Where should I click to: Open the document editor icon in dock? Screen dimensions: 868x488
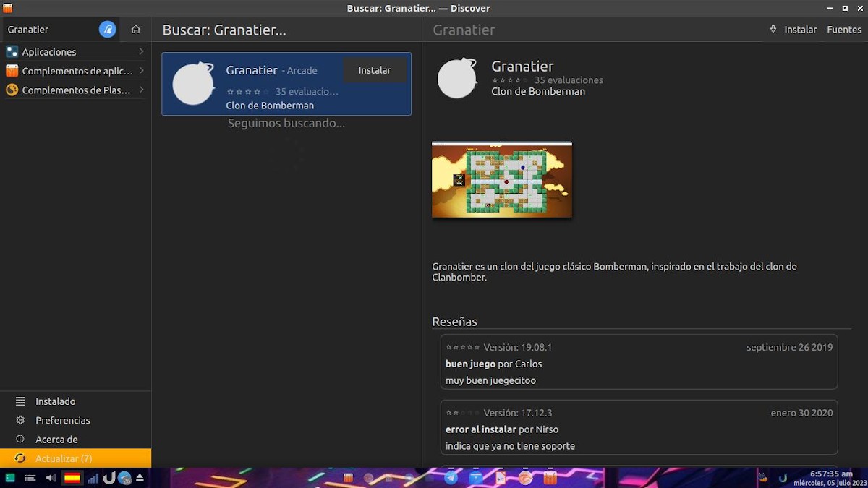[x=501, y=478]
